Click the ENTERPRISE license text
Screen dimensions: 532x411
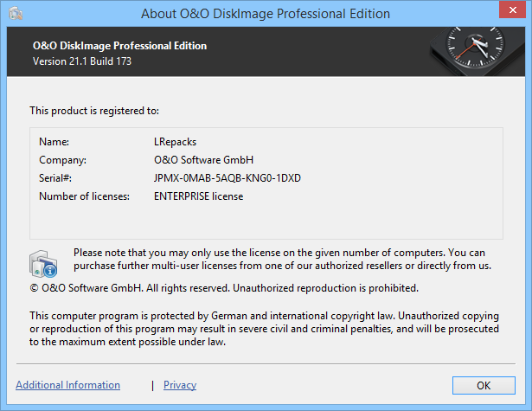tap(198, 196)
